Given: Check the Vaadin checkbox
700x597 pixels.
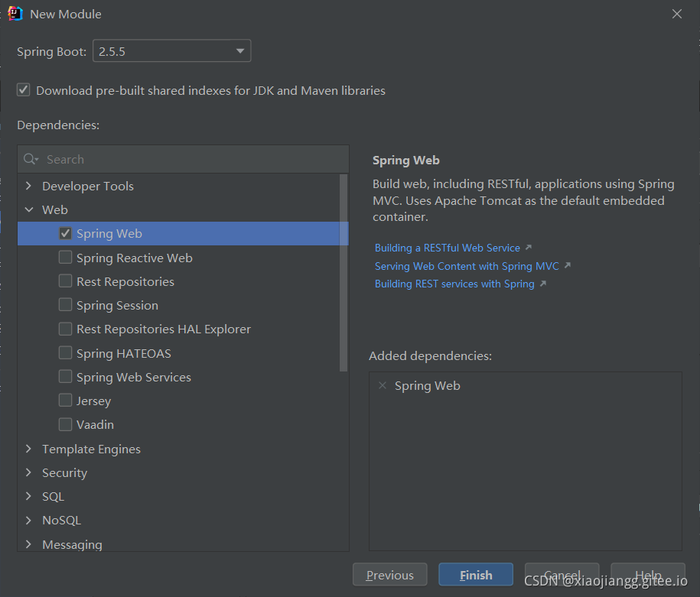Looking at the screenshot, I should pyautogui.click(x=65, y=424).
